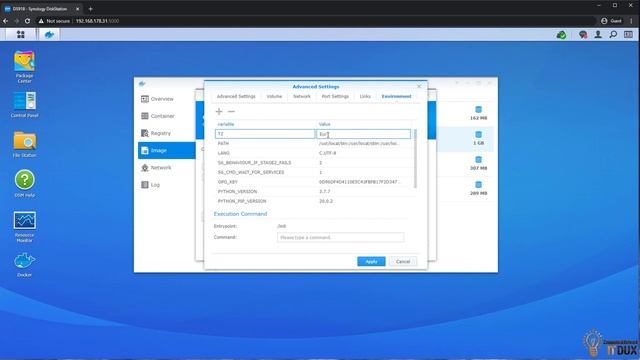Click the Cancel button
The width and height of the screenshot is (640, 360).
point(403,261)
